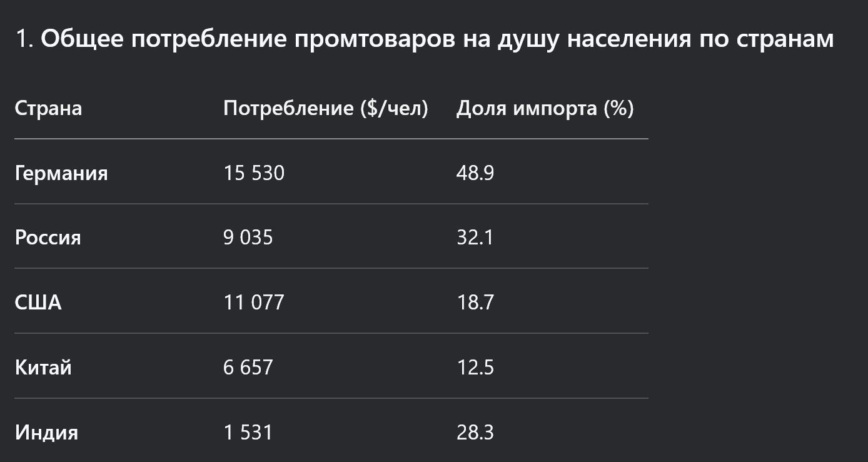Select the Германия row label
Viewport: 868px width, 462px height.
click(61, 173)
